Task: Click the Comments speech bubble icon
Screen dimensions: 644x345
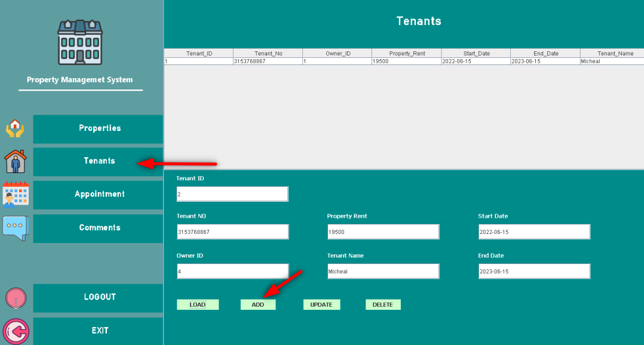Action: [x=15, y=227]
